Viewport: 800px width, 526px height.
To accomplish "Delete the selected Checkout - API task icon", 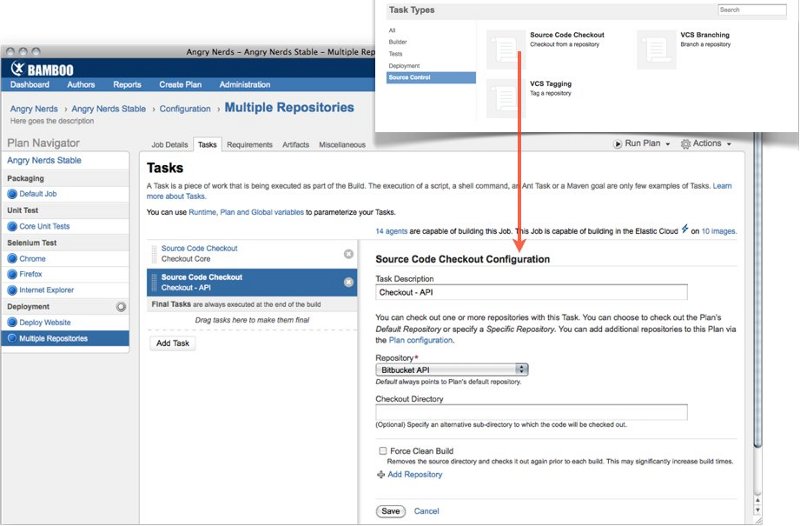I will click(348, 282).
